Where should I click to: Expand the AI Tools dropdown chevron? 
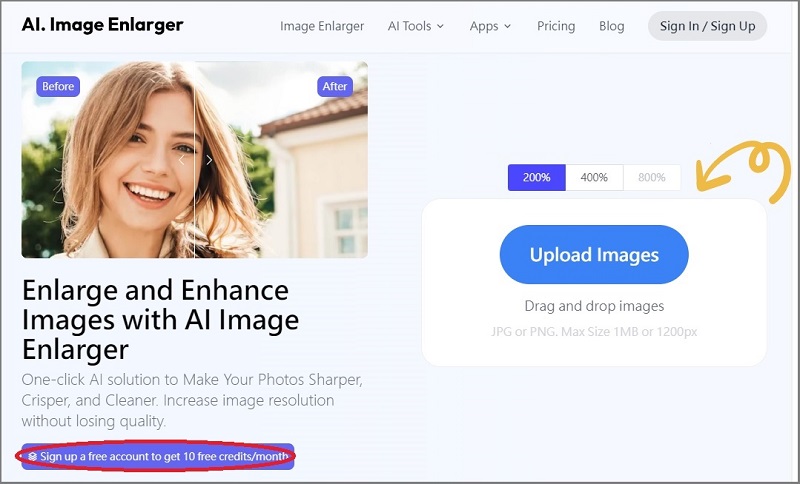pyautogui.click(x=441, y=27)
